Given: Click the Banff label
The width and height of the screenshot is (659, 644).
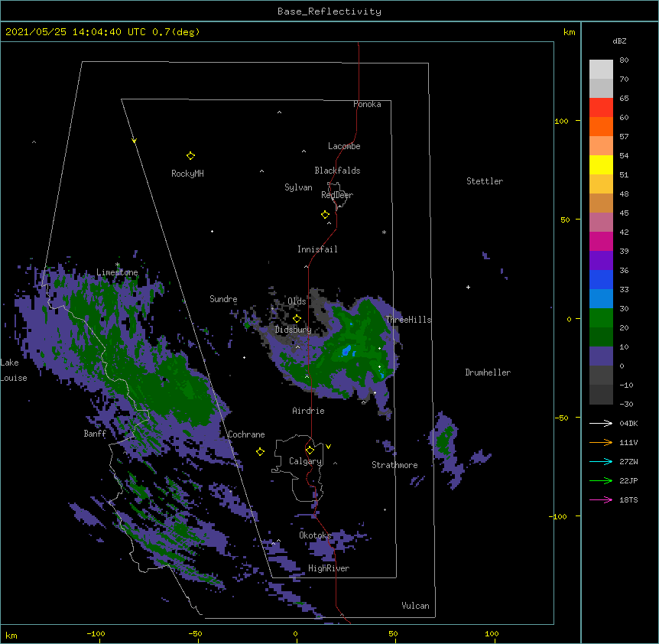Looking at the screenshot, I should click(95, 434).
